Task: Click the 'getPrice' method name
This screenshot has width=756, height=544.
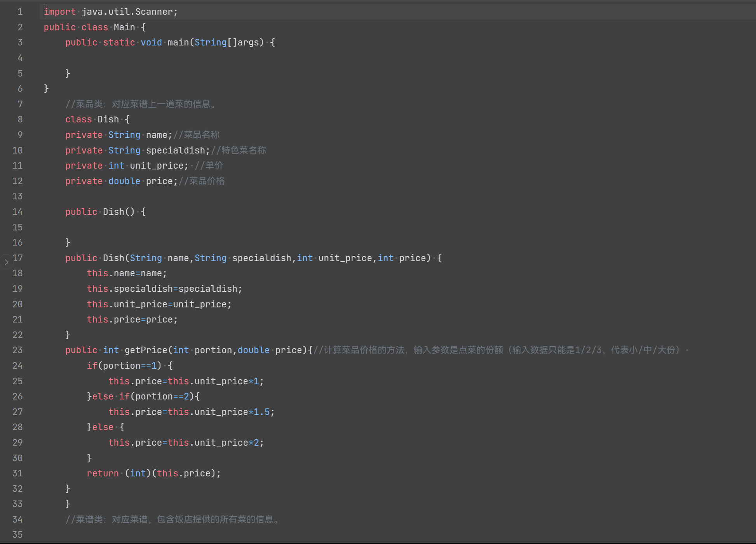Action: coord(146,350)
